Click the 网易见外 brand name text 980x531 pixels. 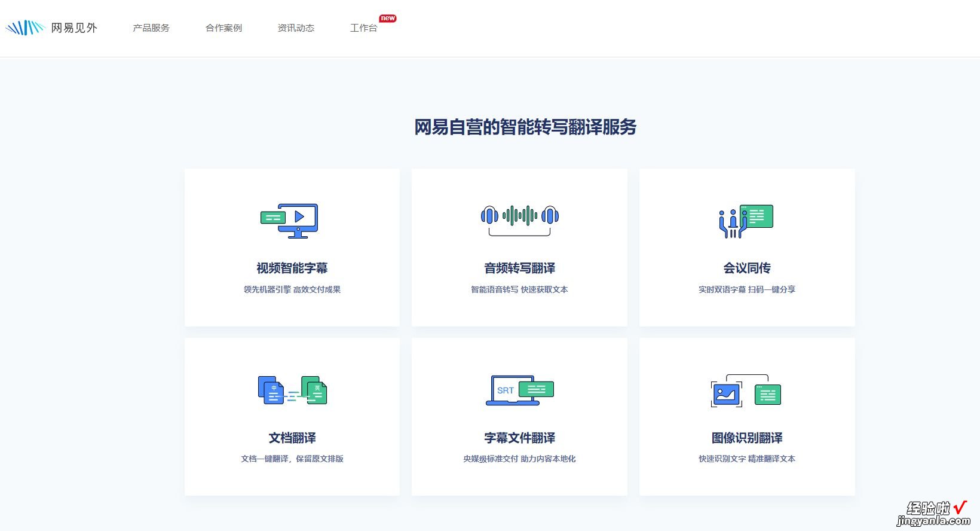pyautogui.click(x=74, y=28)
